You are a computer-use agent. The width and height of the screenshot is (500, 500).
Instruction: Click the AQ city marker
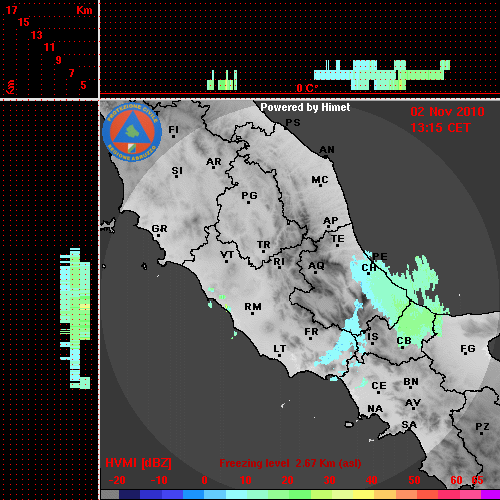(316, 267)
